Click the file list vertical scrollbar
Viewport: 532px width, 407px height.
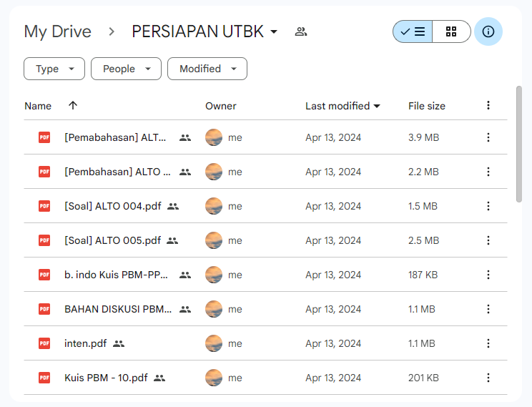(x=518, y=144)
